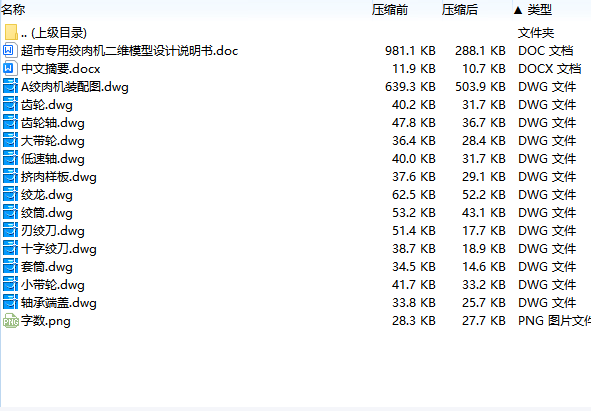Select the file 字数.png
The height and width of the screenshot is (411, 591).
46,321
